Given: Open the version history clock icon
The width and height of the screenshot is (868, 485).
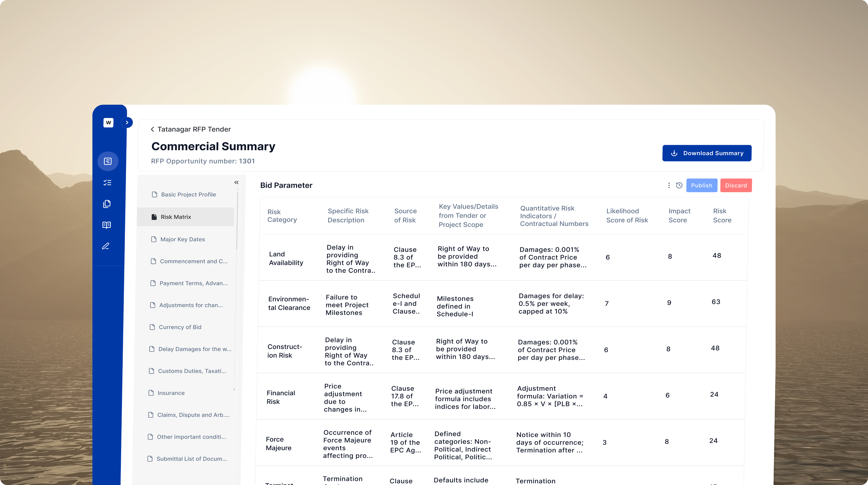Looking at the screenshot, I should pyautogui.click(x=679, y=185).
